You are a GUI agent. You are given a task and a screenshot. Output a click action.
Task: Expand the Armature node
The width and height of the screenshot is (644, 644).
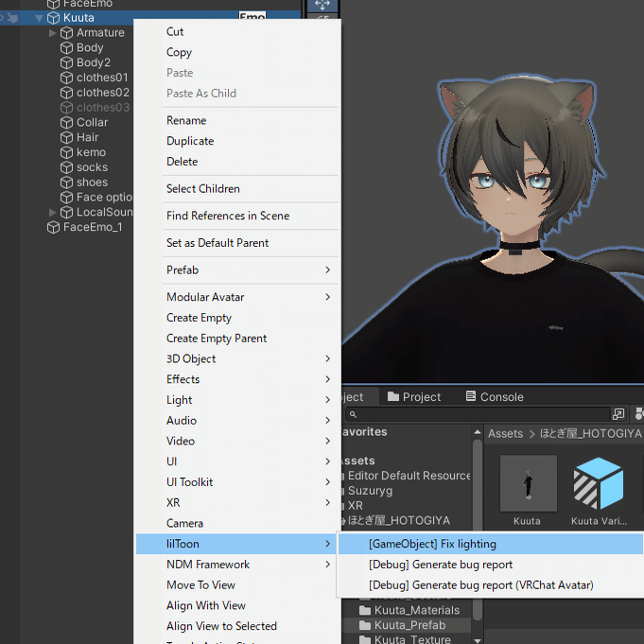pos(52,33)
